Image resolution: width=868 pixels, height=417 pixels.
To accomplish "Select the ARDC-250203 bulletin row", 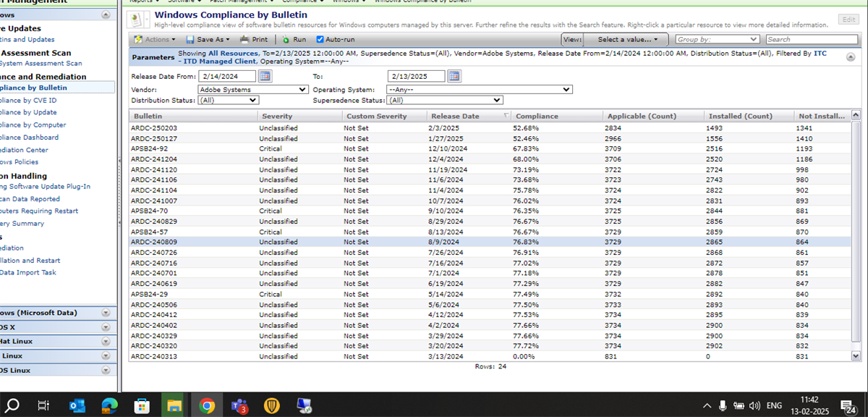I will tap(490, 128).
